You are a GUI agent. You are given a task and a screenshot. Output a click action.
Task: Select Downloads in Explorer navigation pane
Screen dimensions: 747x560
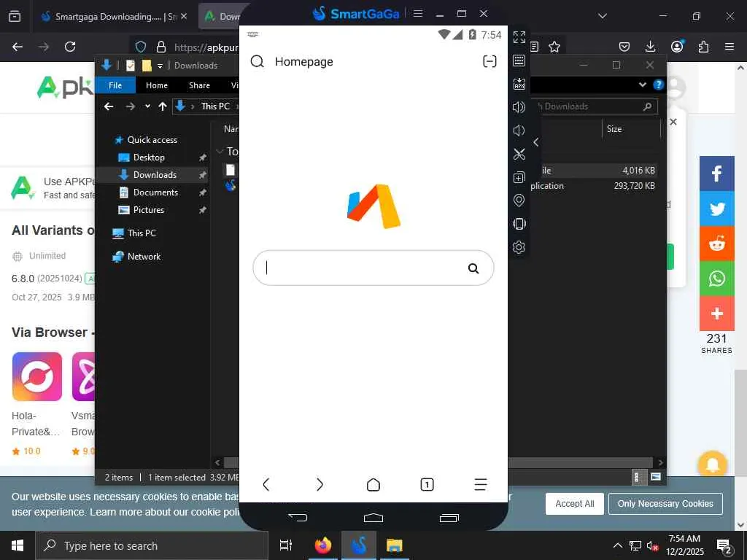point(155,175)
